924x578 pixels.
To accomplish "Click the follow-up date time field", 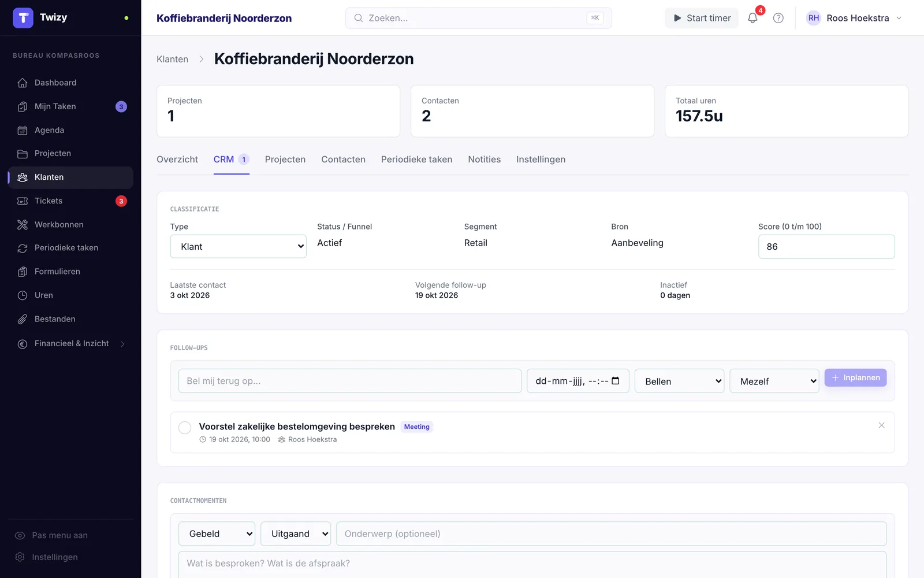I will (x=577, y=381).
